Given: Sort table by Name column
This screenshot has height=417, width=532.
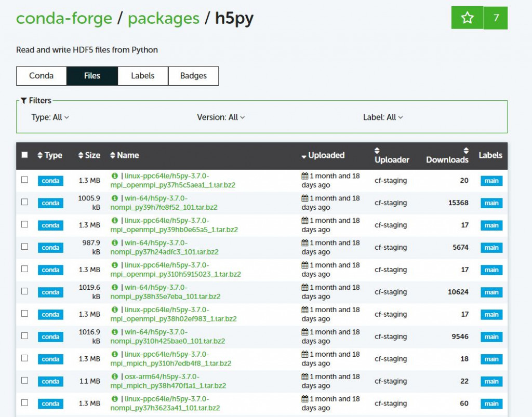Looking at the screenshot, I should pos(125,155).
